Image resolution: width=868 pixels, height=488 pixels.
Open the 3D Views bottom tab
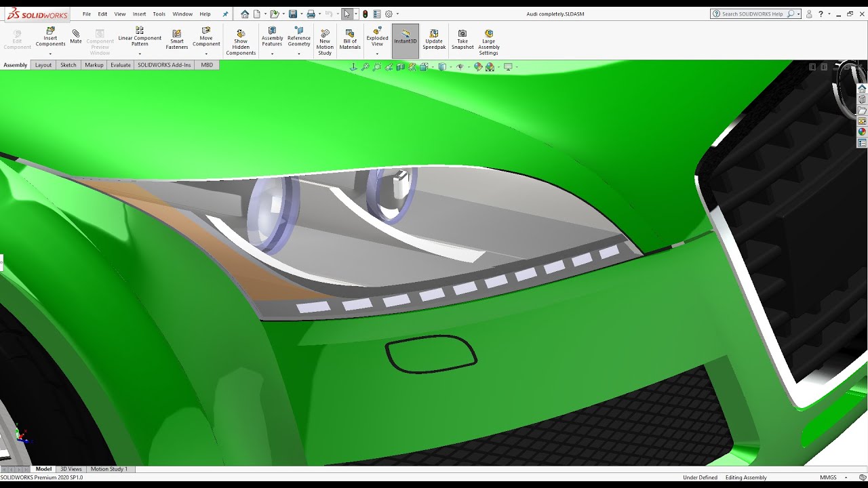71,469
